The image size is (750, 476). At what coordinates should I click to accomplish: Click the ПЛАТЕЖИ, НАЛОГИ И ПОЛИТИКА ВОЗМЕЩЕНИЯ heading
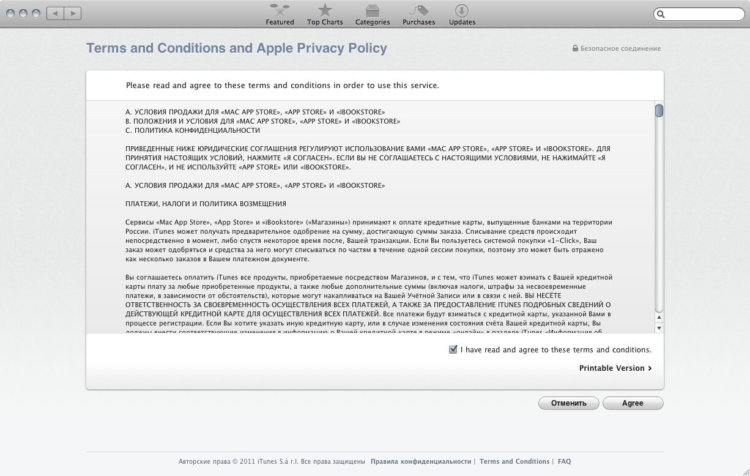pyautogui.click(x=206, y=203)
